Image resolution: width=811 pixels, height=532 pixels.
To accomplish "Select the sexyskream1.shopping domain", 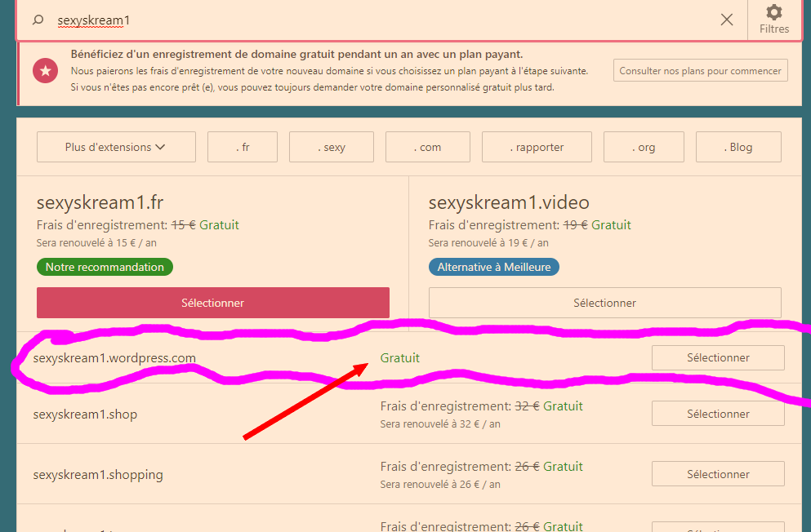I will coord(718,474).
